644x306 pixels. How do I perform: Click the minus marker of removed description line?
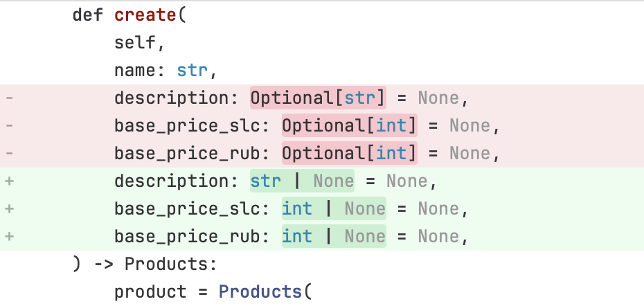9,98
